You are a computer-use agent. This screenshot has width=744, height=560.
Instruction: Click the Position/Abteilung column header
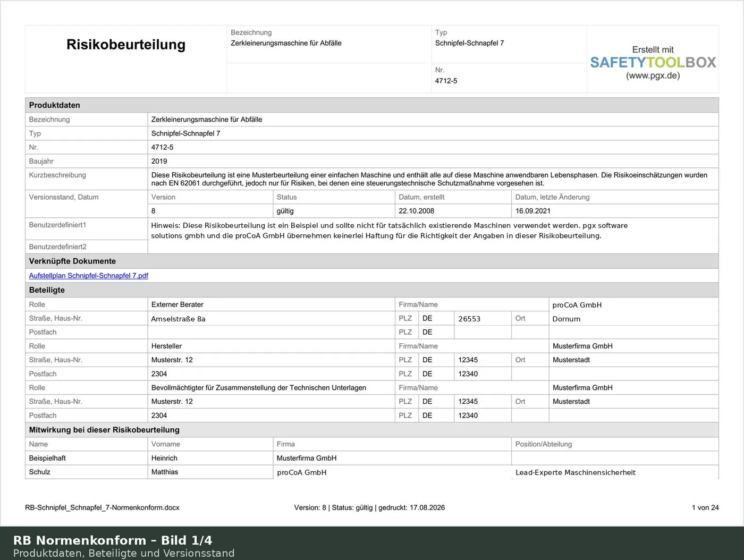[x=543, y=444]
